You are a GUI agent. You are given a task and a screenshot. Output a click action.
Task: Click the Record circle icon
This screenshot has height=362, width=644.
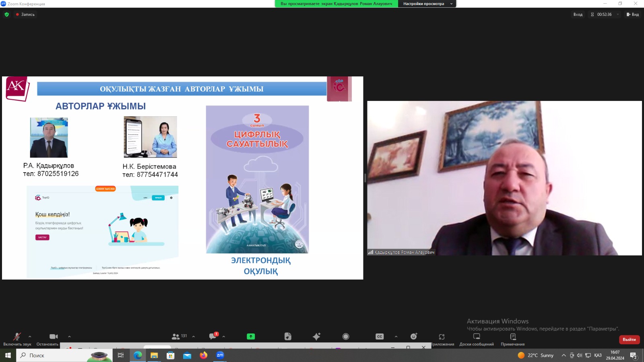346,337
